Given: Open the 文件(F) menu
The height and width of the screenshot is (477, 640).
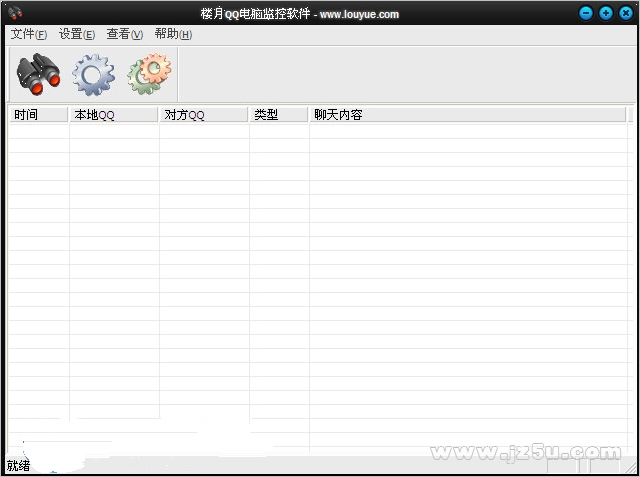Looking at the screenshot, I should 29,34.
